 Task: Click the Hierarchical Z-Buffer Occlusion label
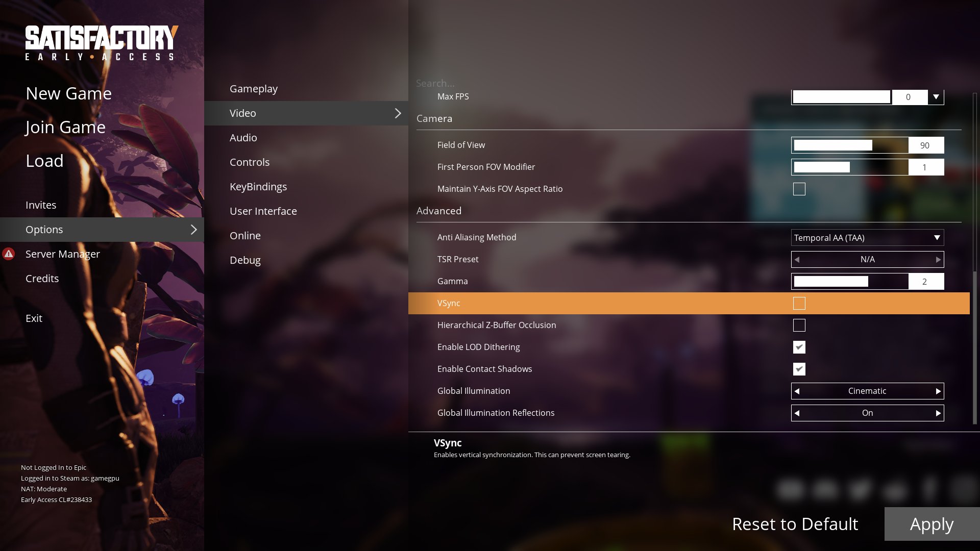497,325
